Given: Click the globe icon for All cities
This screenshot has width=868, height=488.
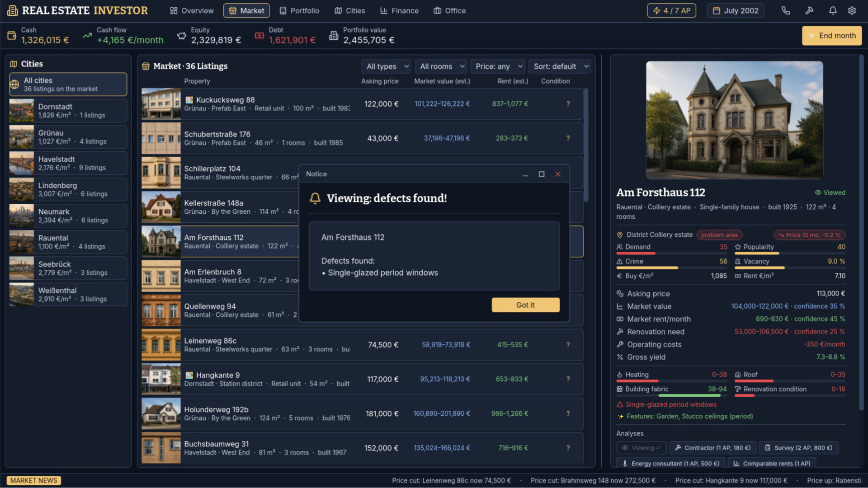Looking at the screenshot, I should click(x=14, y=84).
